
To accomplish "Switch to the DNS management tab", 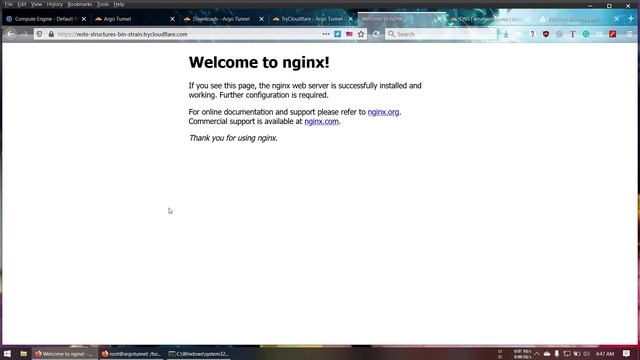I will pos(490,19).
